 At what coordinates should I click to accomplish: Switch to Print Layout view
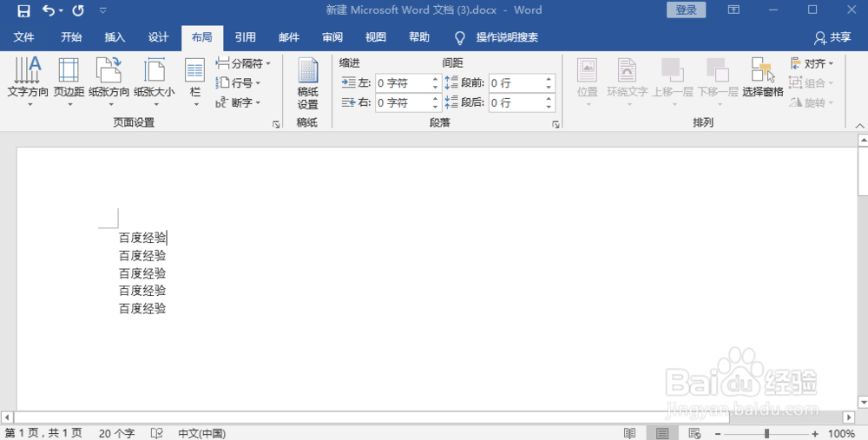[x=662, y=433]
